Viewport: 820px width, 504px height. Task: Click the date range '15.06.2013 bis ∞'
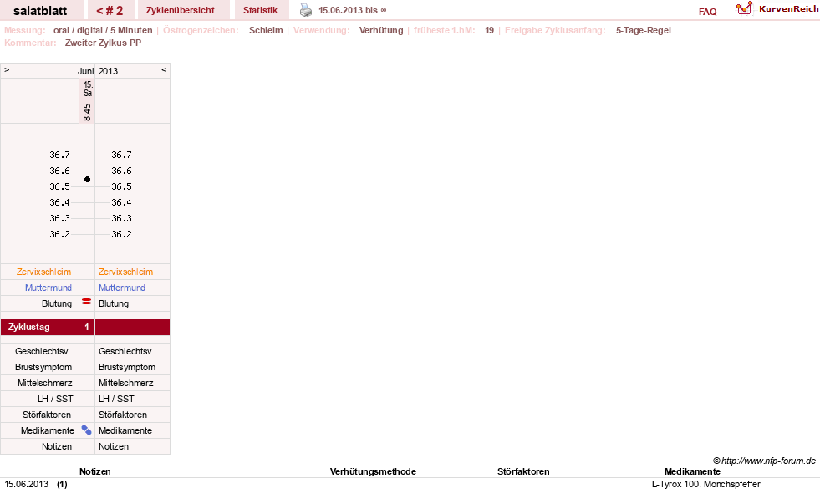click(x=353, y=10)
